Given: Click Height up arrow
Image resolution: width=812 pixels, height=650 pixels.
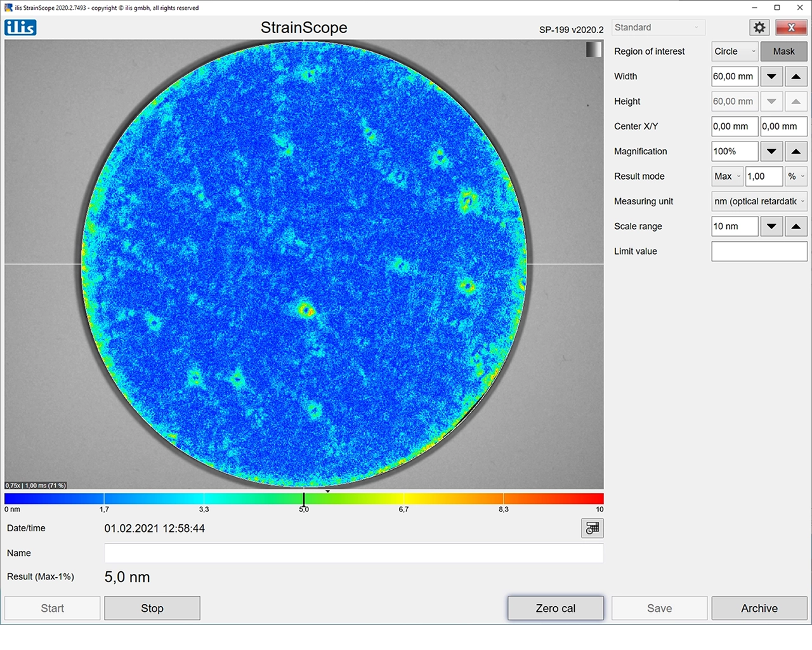Looking at the screenshot, I should point(796,101).
